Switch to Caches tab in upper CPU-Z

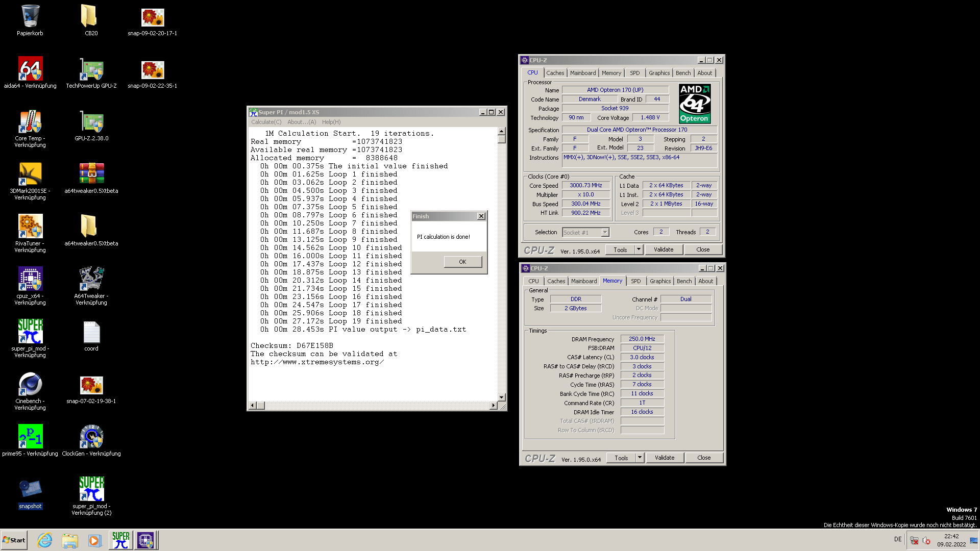(x=555, y=73)
